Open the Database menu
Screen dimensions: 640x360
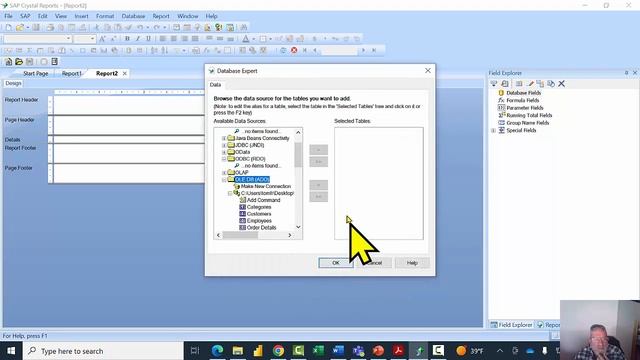tap(133, 16)
